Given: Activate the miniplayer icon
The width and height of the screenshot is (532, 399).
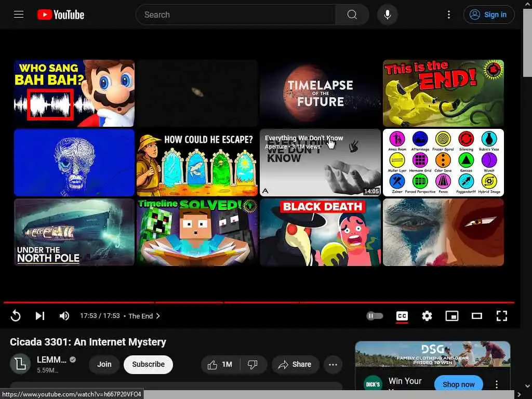Looking at the screenshot, I should (x=452, y=316).
